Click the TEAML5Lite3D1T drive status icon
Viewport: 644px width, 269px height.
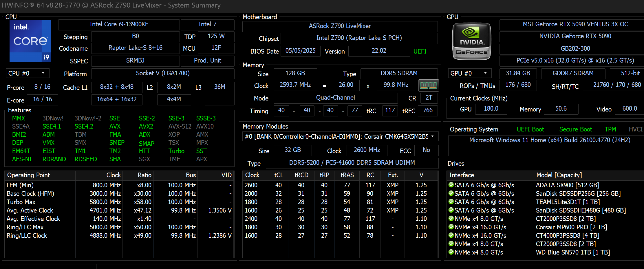[451, 202]
